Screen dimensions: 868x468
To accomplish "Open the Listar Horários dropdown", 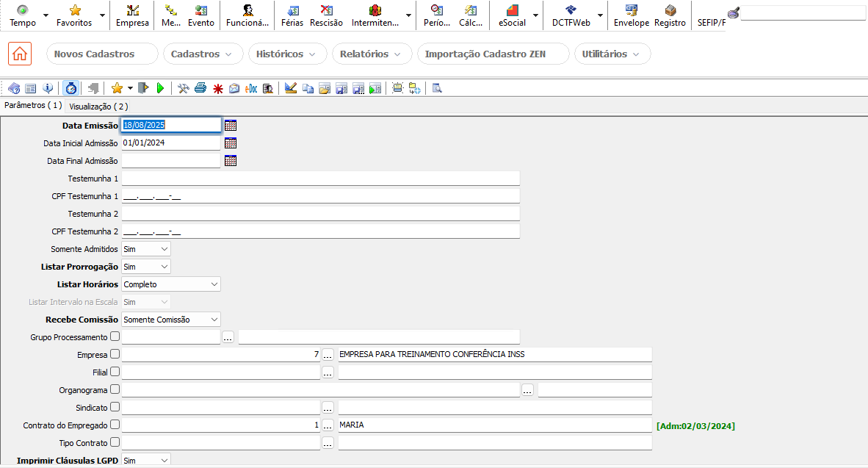I will 171,284.
